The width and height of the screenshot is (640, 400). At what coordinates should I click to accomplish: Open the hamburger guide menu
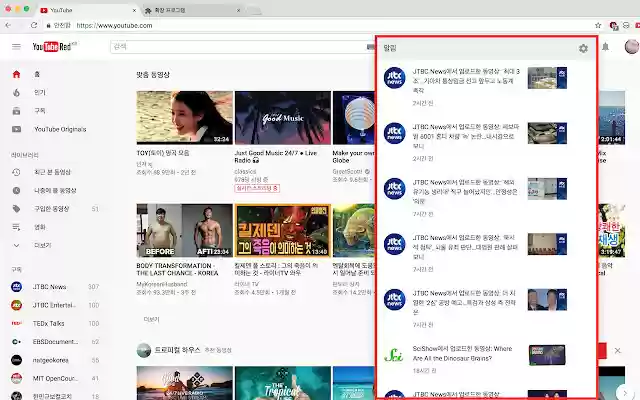(16, 47)
